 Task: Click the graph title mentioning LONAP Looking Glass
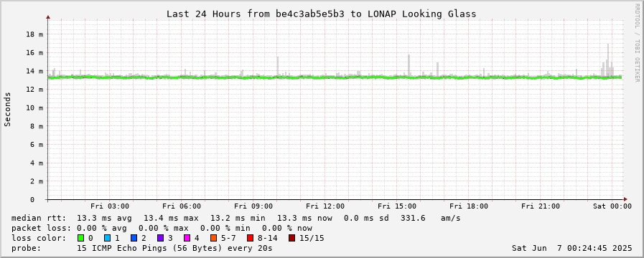pyautogui.click(x=321, y=14)
